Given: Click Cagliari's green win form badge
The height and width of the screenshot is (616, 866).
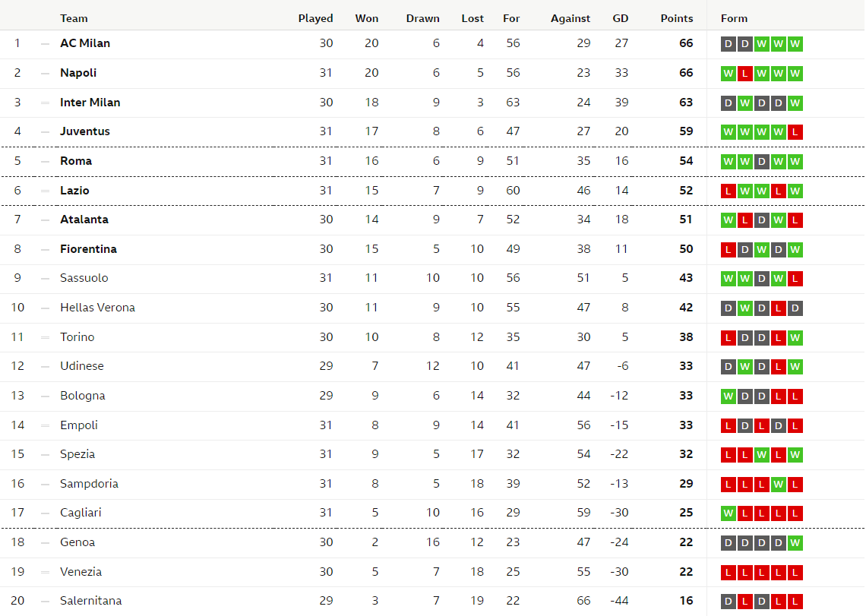Looking at the screenshot, I should point(729,513).
